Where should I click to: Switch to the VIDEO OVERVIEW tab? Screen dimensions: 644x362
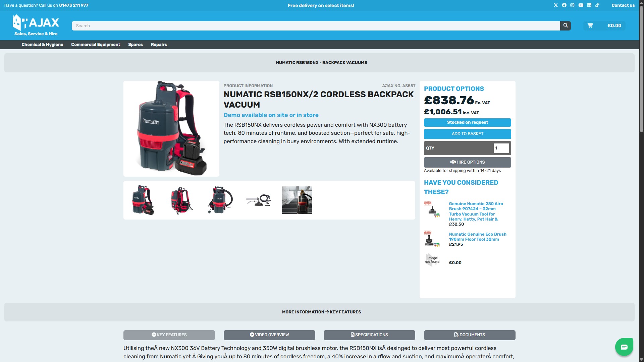(x=269, y=335)
